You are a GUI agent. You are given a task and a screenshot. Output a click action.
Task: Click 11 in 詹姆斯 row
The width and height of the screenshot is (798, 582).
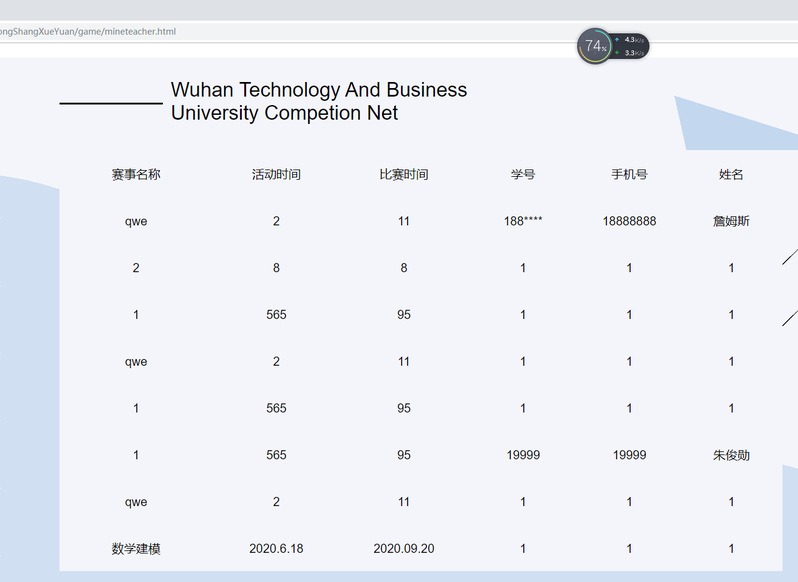(404, 221)
